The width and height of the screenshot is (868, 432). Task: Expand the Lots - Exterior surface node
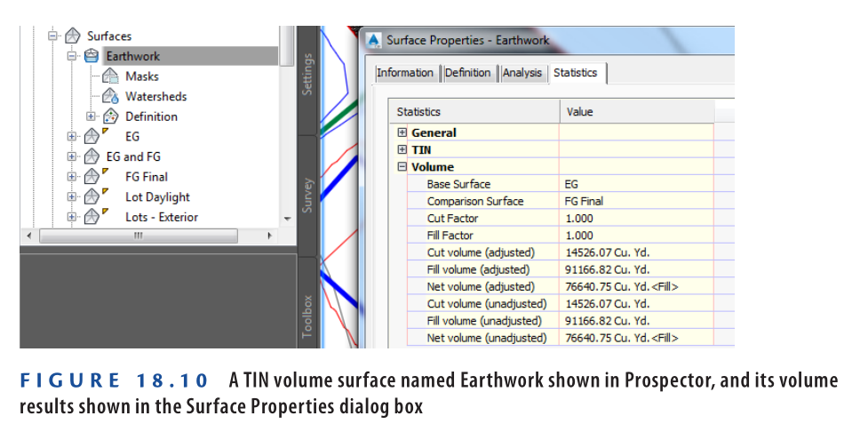[x=72, y=217]
